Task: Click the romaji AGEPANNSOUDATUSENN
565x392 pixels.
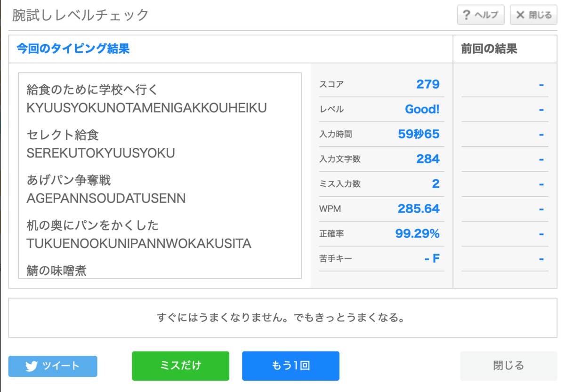Action: [x=106, y=199]
